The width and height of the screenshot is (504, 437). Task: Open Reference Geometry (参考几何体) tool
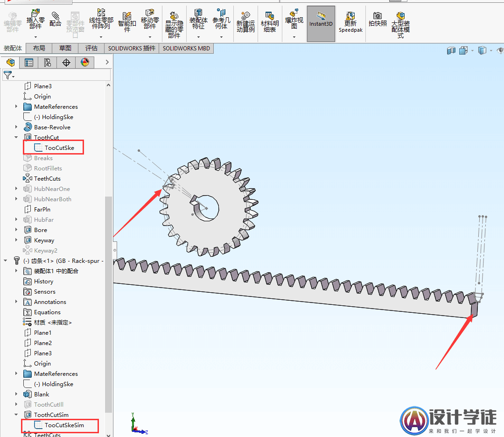tap(222, 19)
